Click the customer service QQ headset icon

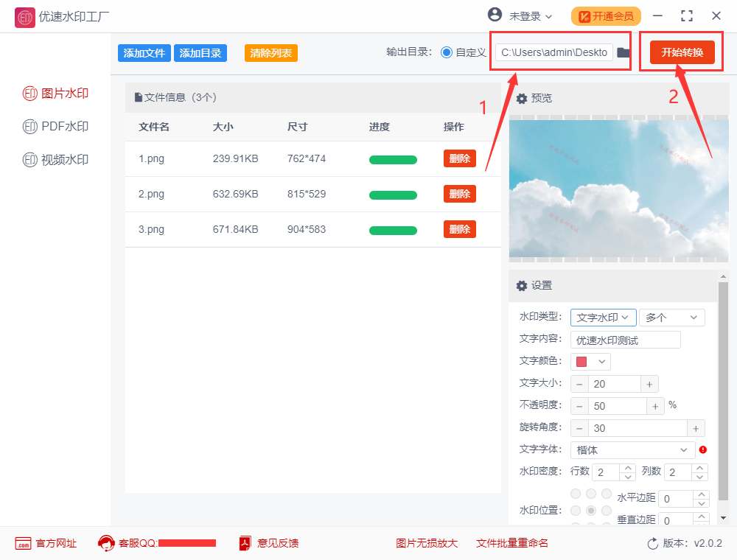click(x=106, y=543)
